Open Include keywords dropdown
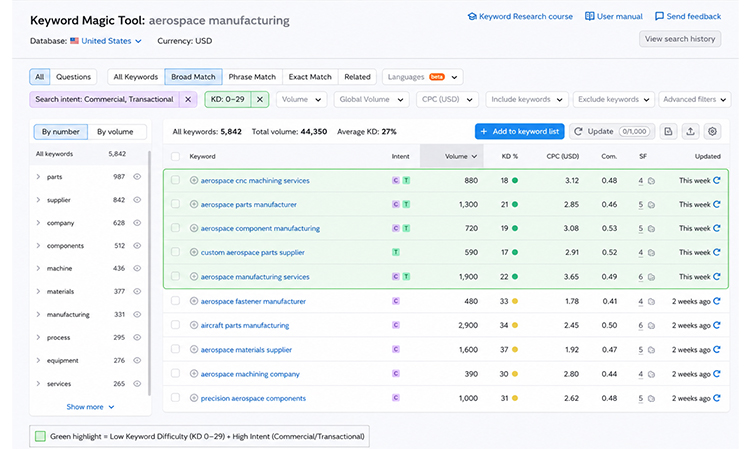 tap(527, 99)
